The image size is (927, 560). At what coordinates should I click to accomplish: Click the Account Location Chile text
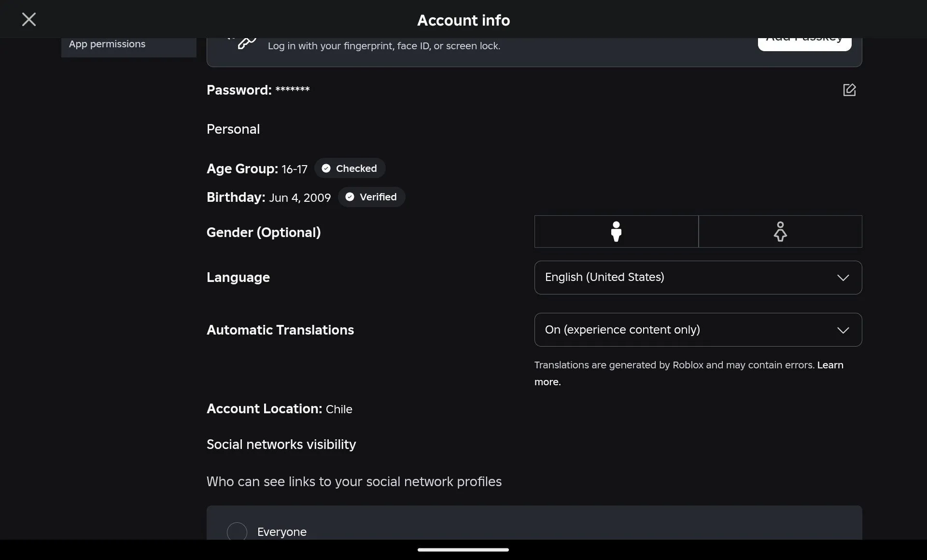[x=280, y=409]
